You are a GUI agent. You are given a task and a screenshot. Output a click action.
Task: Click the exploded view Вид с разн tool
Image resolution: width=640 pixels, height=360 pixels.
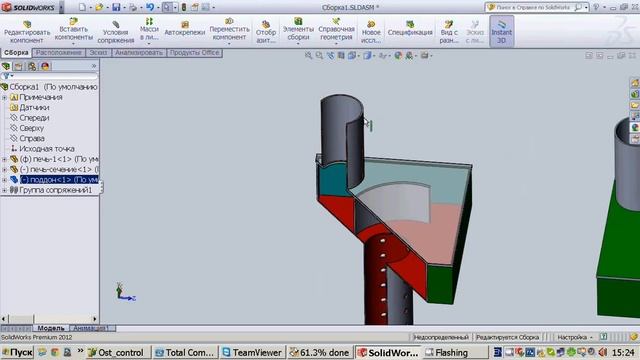(x=449, y=31)
